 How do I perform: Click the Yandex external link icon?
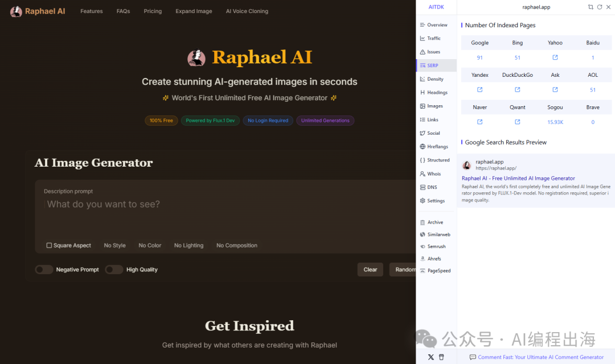click(479, 90)
